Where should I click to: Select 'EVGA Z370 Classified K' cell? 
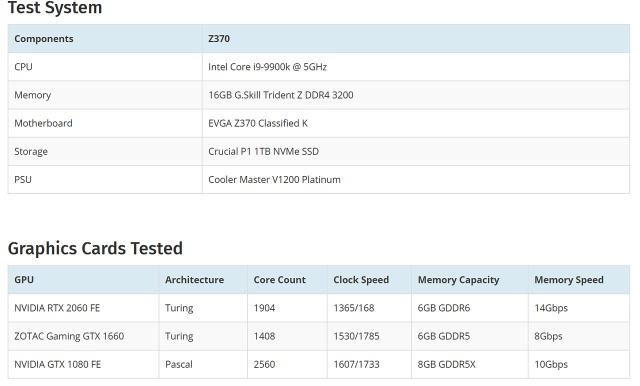(258, 123)
